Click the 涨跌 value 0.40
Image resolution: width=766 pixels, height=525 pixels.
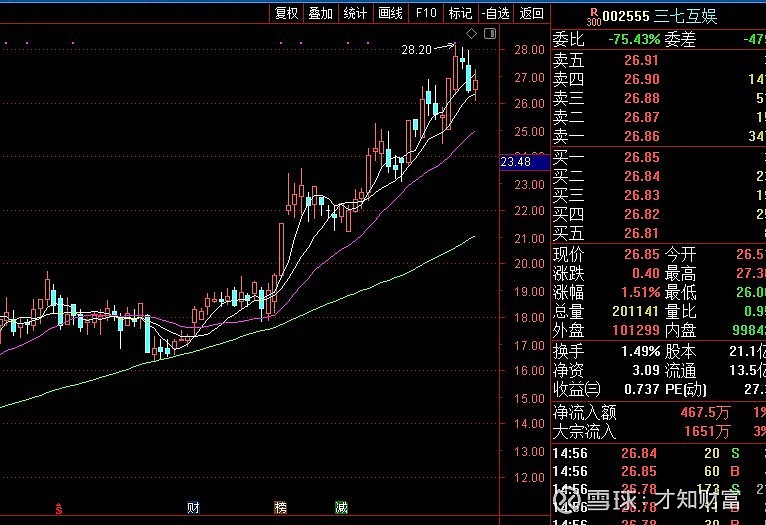pyautogui.click(x=645, y=273)
